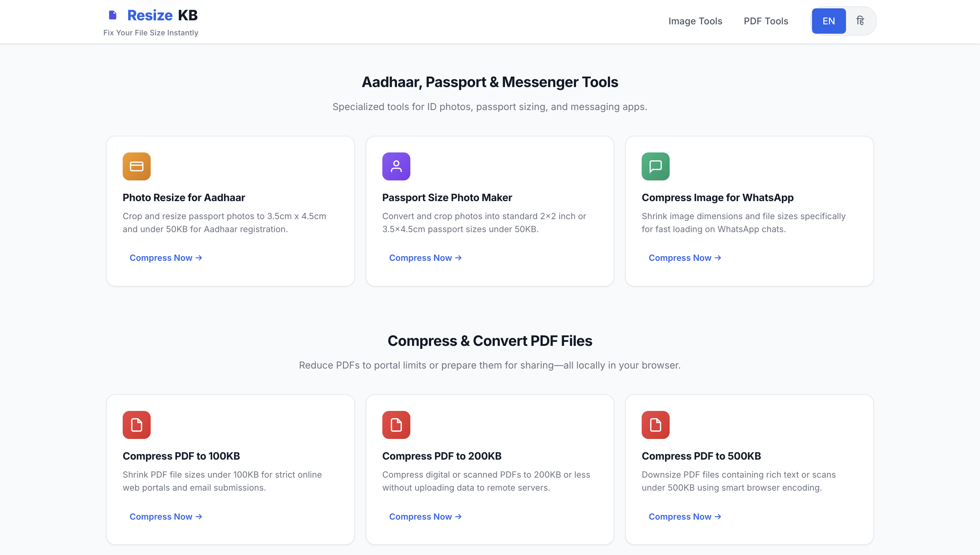Viewport: 980px width, 555px height.
Task: Click Compress Now under Compress PDF to 500KB
Action: click(x=685, y=517)
